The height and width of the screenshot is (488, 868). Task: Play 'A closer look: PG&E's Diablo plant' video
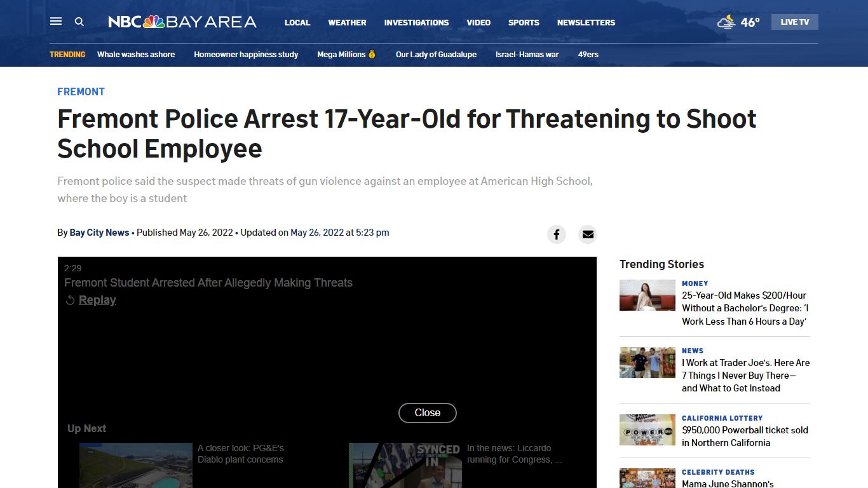[136, 465]
